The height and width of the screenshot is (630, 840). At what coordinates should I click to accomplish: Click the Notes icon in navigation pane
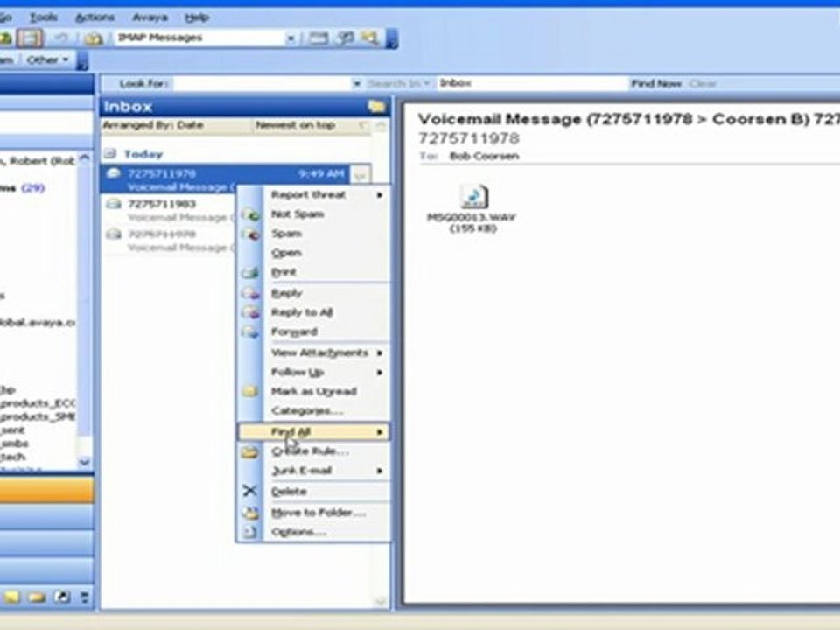13,596
